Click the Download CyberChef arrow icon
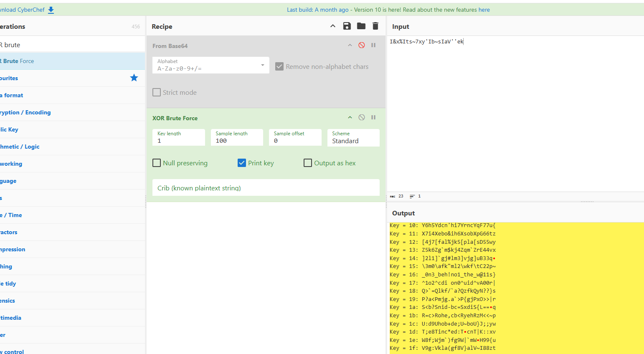644x354 pixels. [x=51, y=10]
